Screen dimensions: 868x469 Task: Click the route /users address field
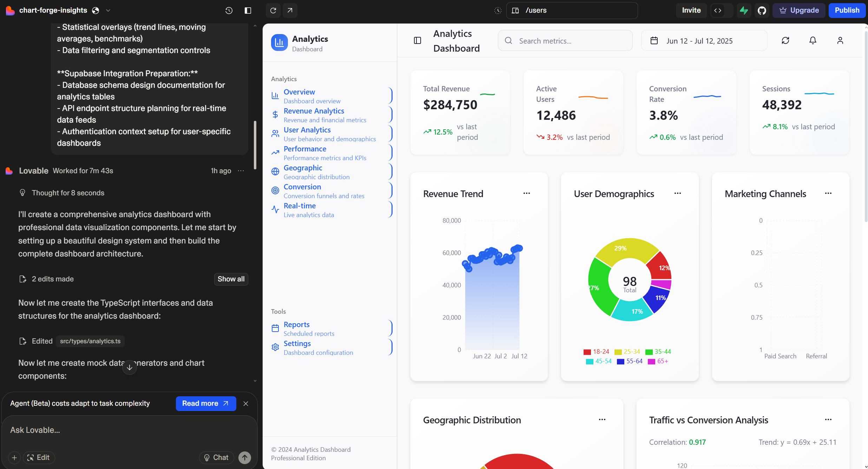pyautogui.click(x=572, y=11)
